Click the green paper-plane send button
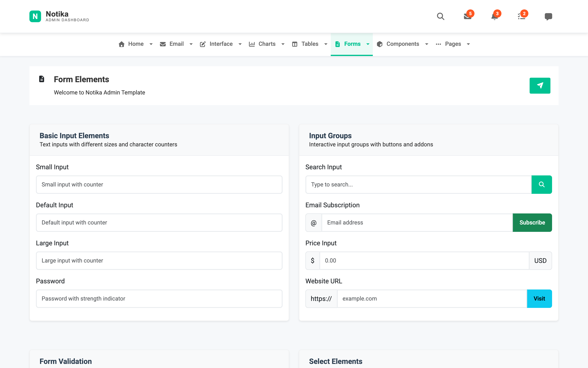The height and width of the screenshot is (368, 588). pyautogui.click(x=540, y=86)
